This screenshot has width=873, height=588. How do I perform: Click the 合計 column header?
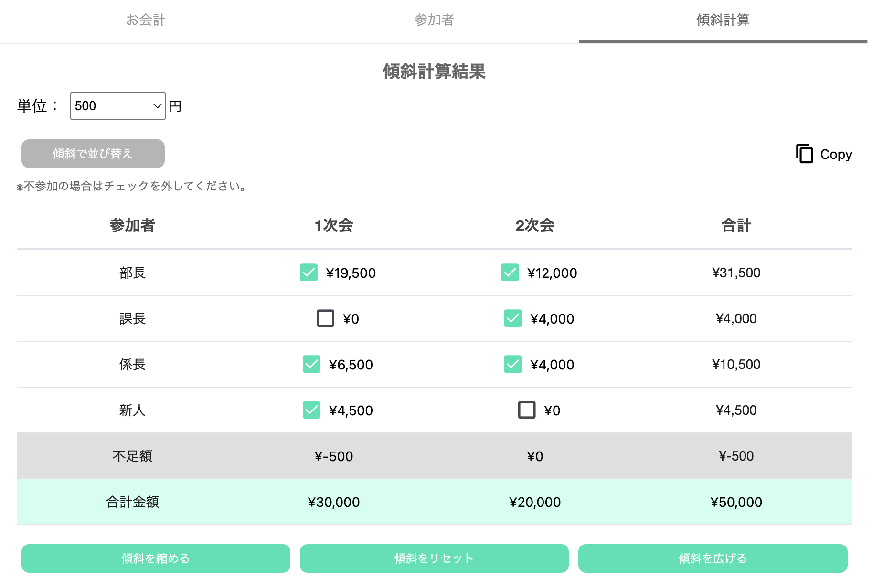736,225
